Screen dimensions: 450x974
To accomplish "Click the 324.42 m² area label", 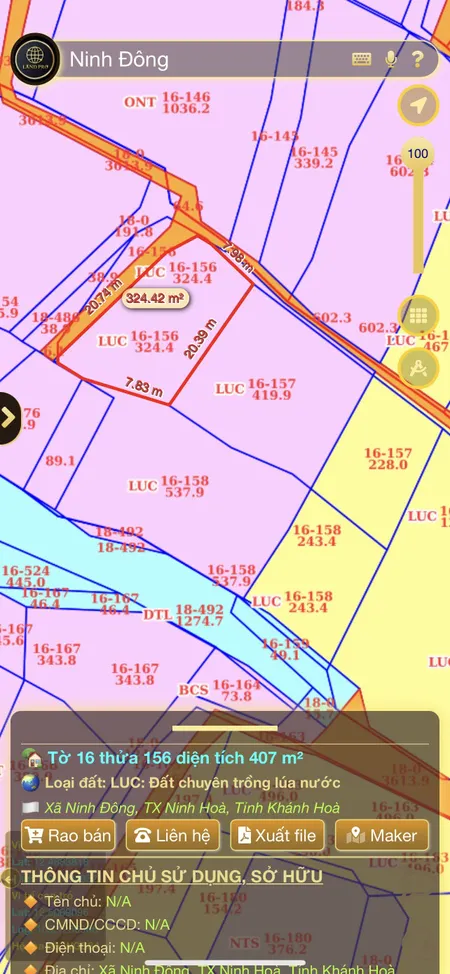I will [155, 298].
